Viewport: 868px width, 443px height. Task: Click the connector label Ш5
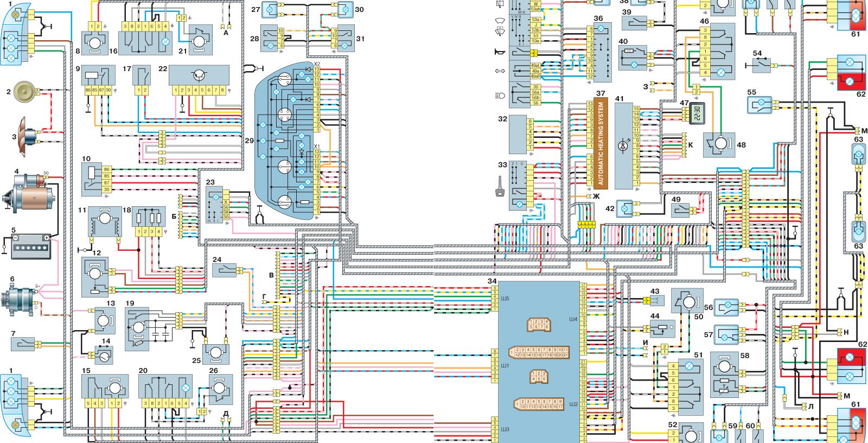[504, 299]
